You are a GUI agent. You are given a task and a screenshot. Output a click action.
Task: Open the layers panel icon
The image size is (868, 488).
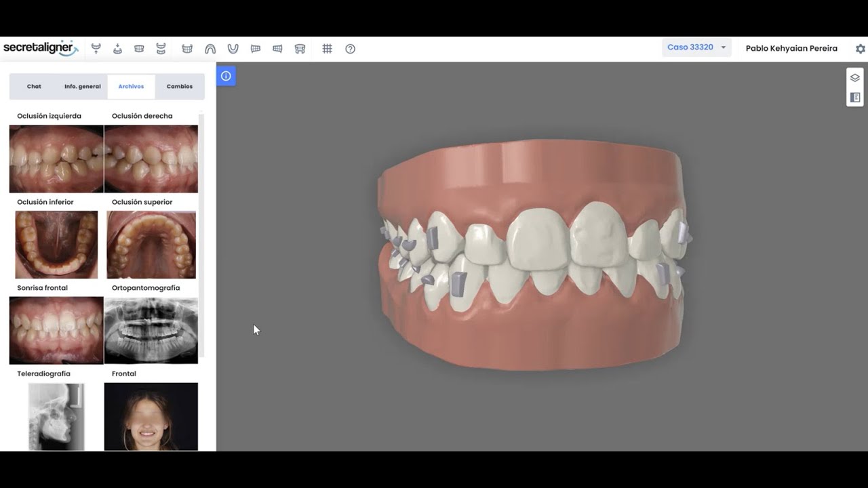(x=855, y=78)
